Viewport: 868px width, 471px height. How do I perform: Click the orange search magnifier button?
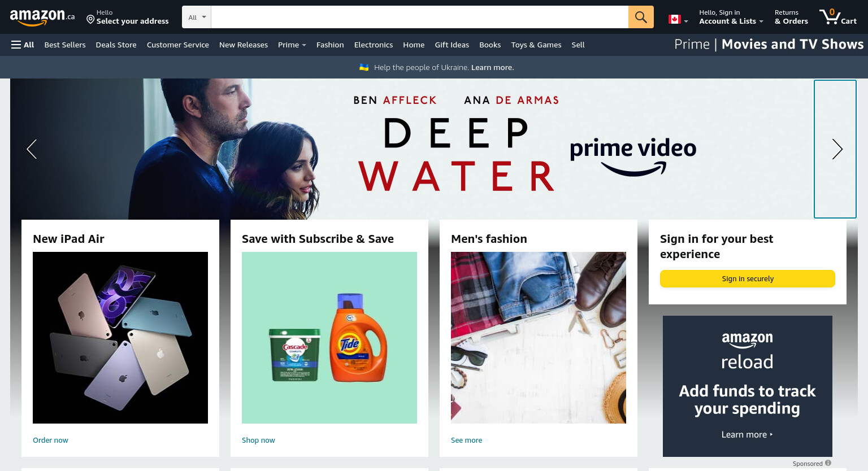[641, 17]
